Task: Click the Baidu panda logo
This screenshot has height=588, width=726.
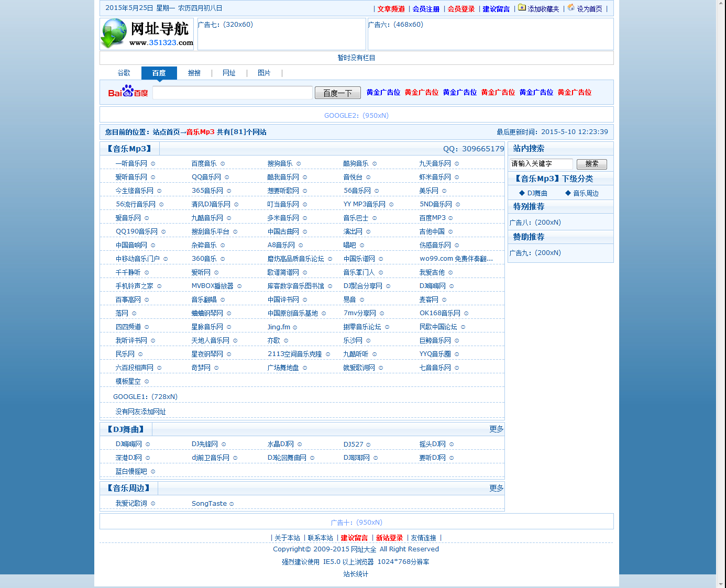Action: (x=127, y=92)
